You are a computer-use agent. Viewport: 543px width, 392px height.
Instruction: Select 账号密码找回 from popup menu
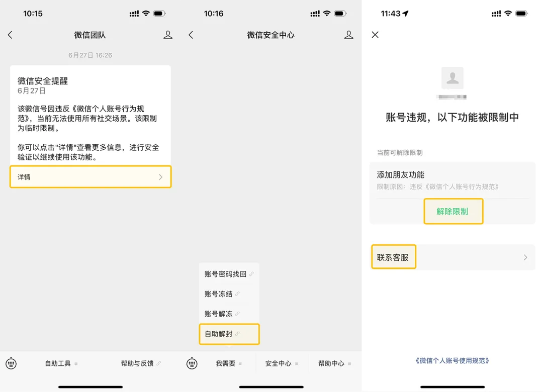point(229,274)
